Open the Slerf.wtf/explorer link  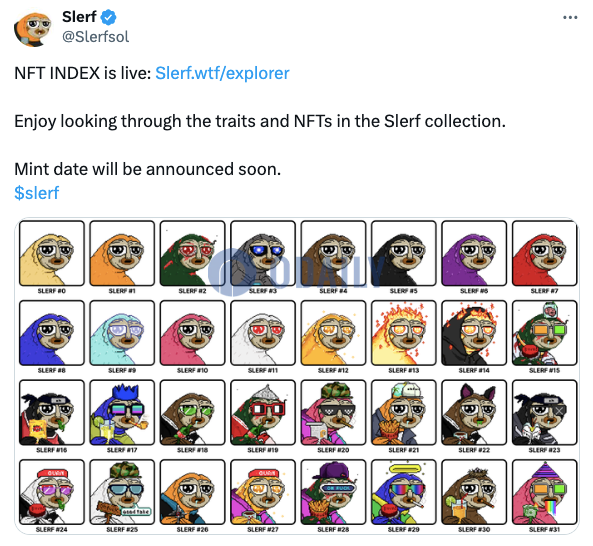[x=222, y=73]
